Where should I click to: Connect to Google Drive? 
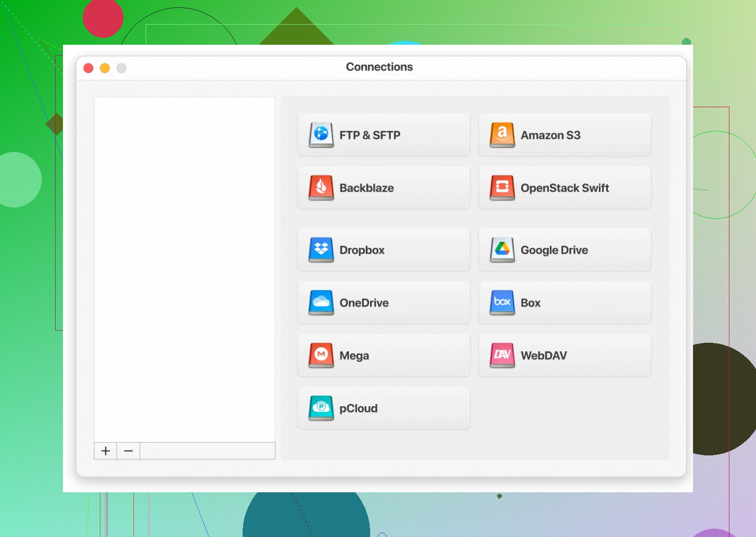565,250
